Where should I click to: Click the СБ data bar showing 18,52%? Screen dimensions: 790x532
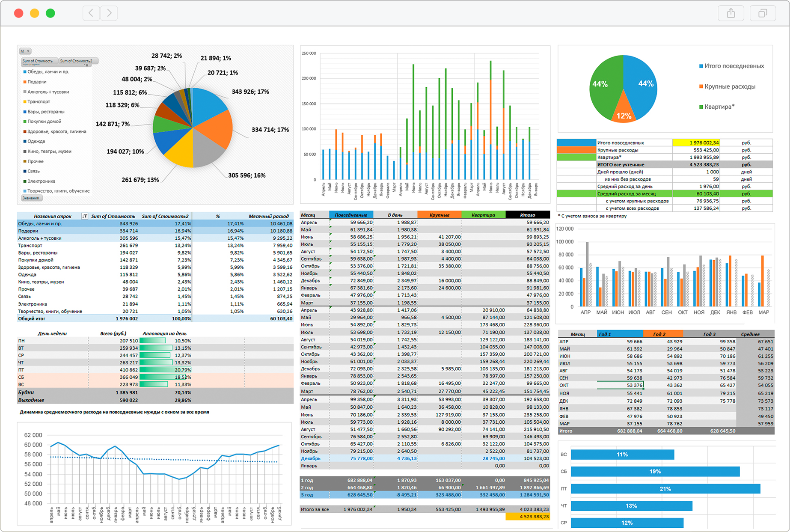pyautogui.click(x=163, y=377)
